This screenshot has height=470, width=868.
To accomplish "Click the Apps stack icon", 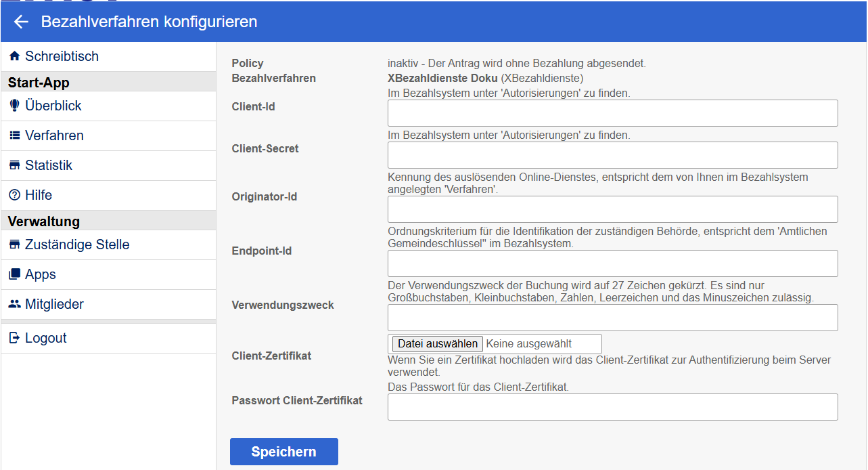I will (x=15, y=275).
